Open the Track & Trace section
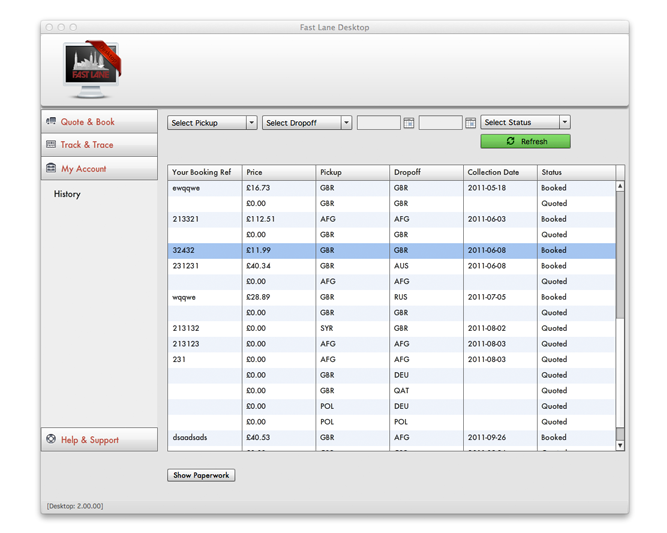667x533 pixels. 100,145
